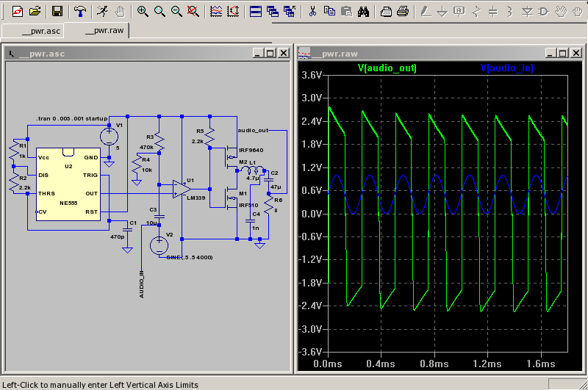
Task: Select the Paste clipboard tool
Action: click(346, 11)
